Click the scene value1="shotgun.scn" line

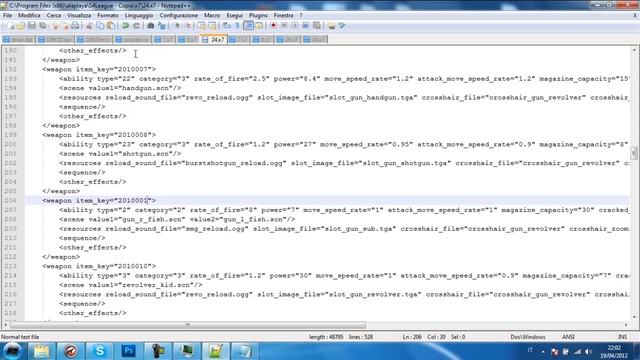coord(120,154)
